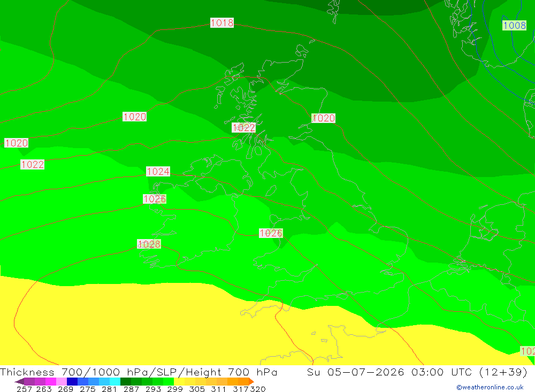Select the bright magenta legend swatch
This screenshot has width=535, height=392.
coord(51,381)
